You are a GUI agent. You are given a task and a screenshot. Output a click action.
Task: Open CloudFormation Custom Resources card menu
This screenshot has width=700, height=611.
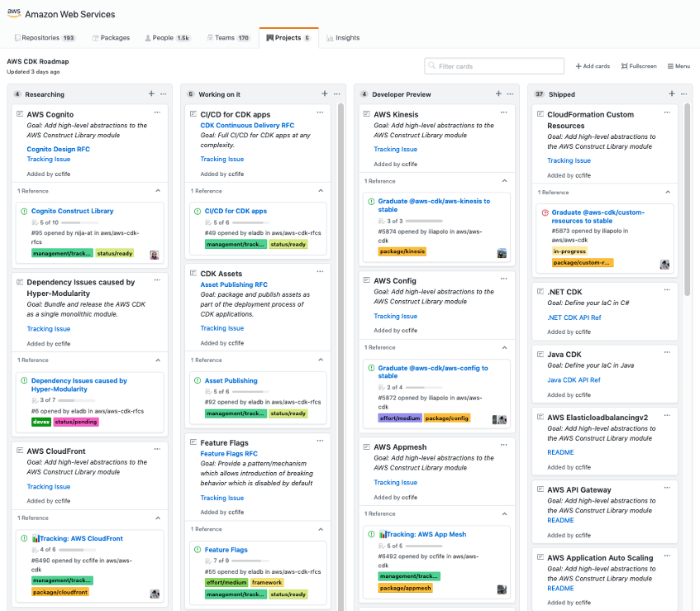[x=667, y=112]
